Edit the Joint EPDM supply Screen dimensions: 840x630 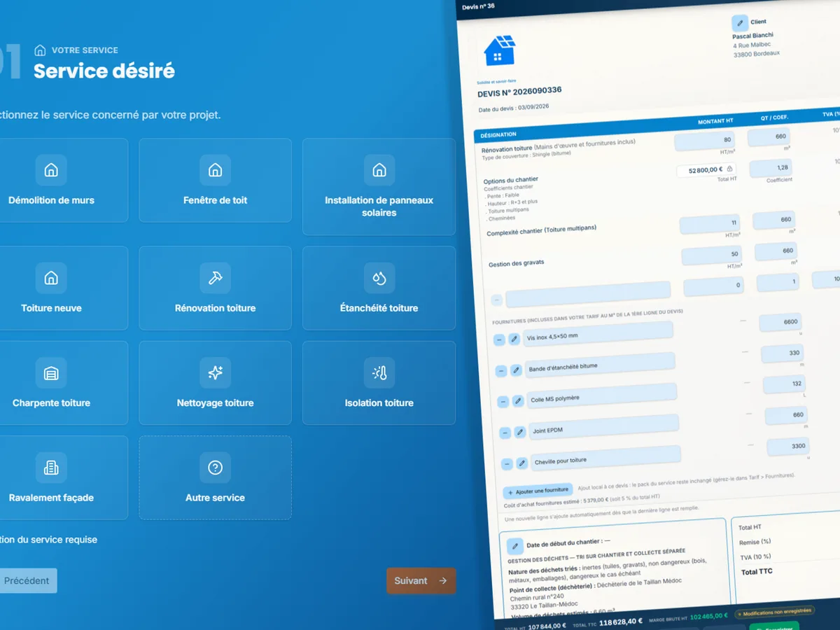520,432
